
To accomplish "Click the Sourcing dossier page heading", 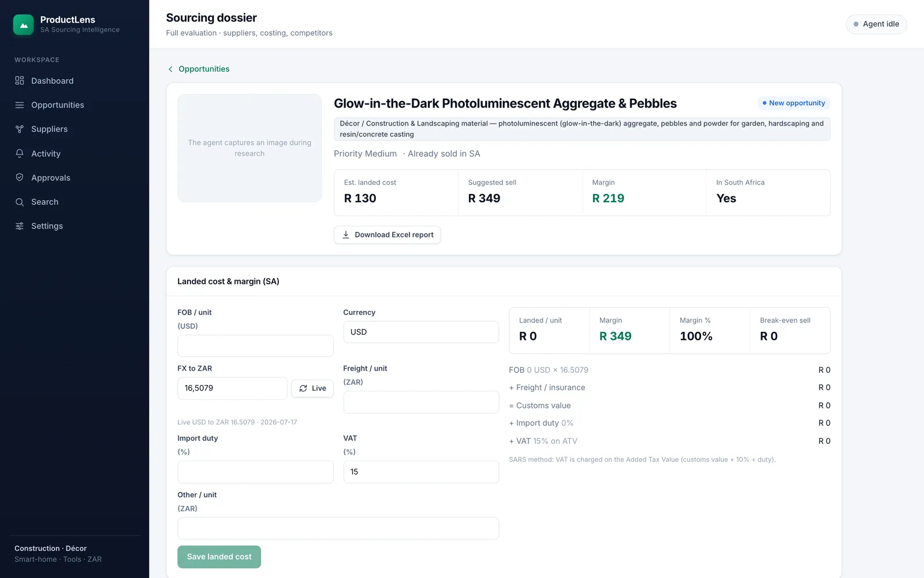I will pyautogui.click(x=211, y=18).
